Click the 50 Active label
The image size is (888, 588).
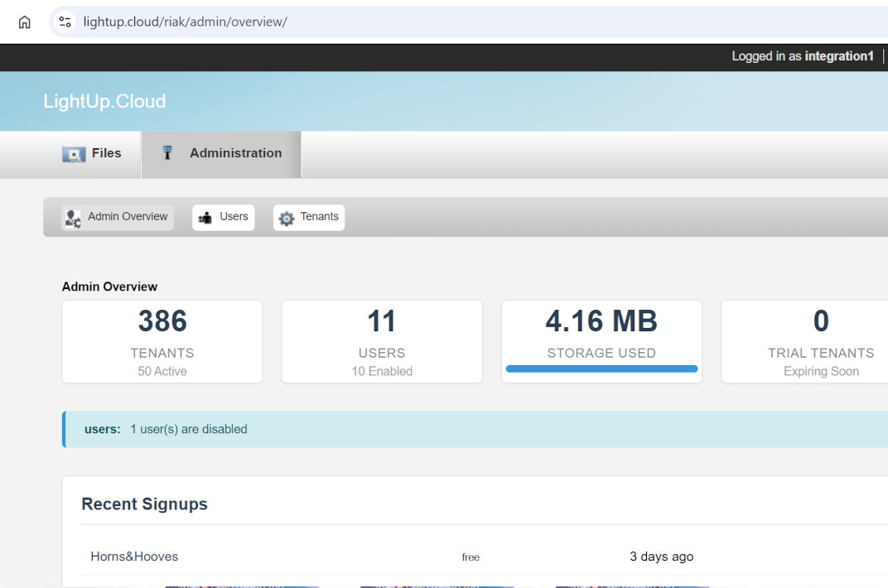(x=162, y=371)
